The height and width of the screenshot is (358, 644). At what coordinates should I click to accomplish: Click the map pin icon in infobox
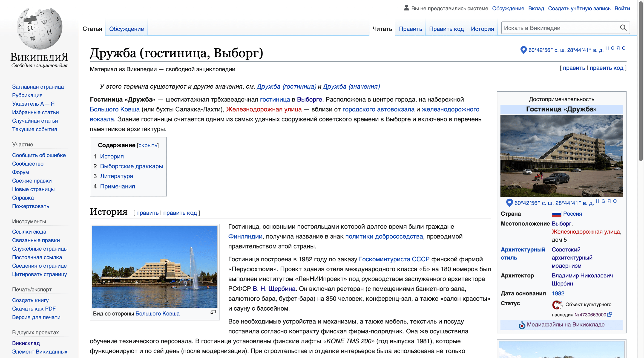click(509, 202)
